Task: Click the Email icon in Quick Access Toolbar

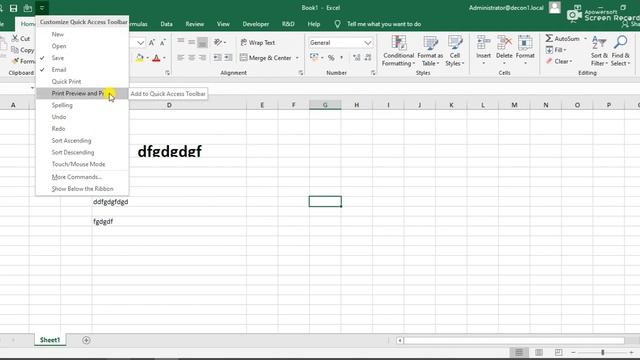Action: pyautogui.click(x=28, y=8)
